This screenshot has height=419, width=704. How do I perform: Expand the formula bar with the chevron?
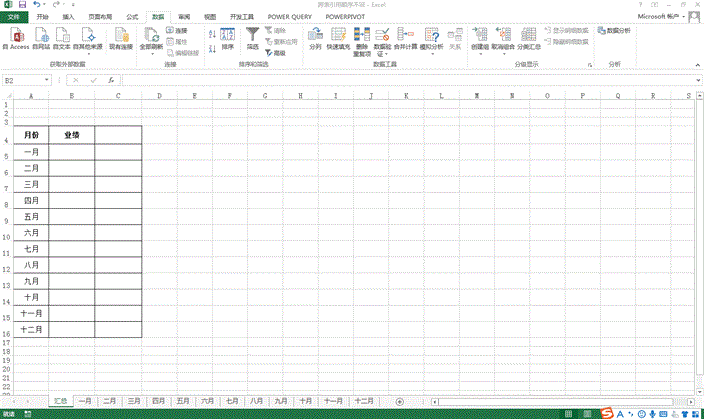[x=697, y=79]
